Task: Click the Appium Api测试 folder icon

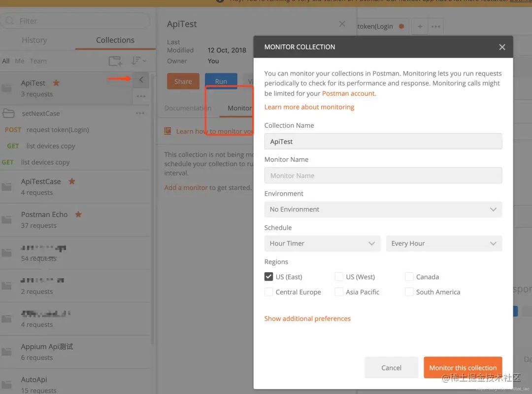Action: click(6, 352)
